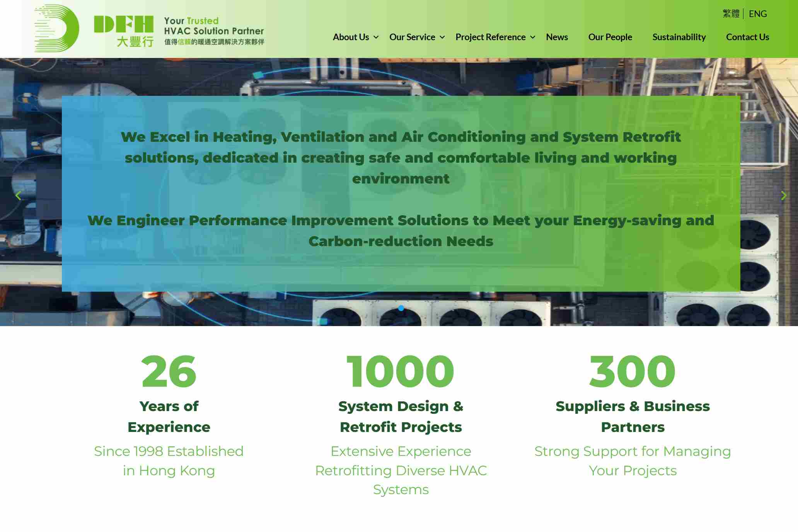Select the blue carousel indicator dot
Viewport: 798px width, 532px height.
point(401,308)
